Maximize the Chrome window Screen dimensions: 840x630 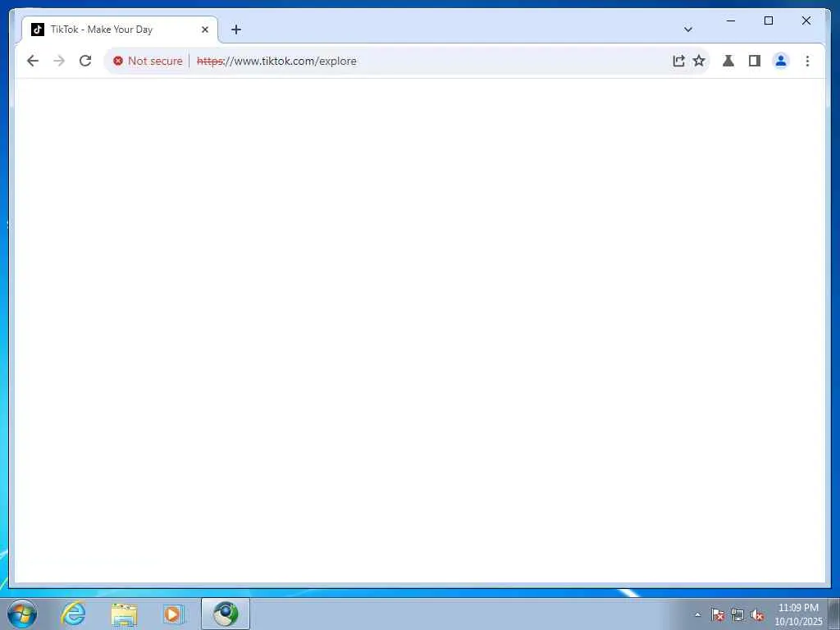point(768,21)
